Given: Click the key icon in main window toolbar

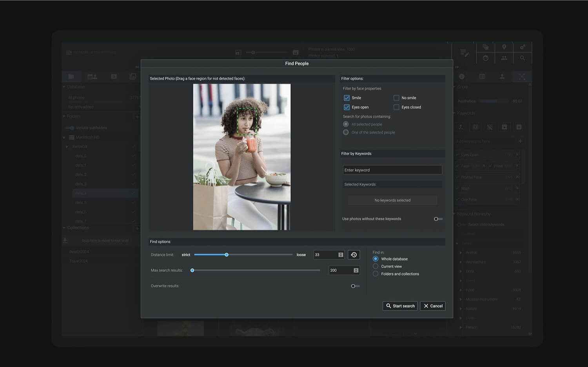Looking at the screenshot, I should coord(523,47).
